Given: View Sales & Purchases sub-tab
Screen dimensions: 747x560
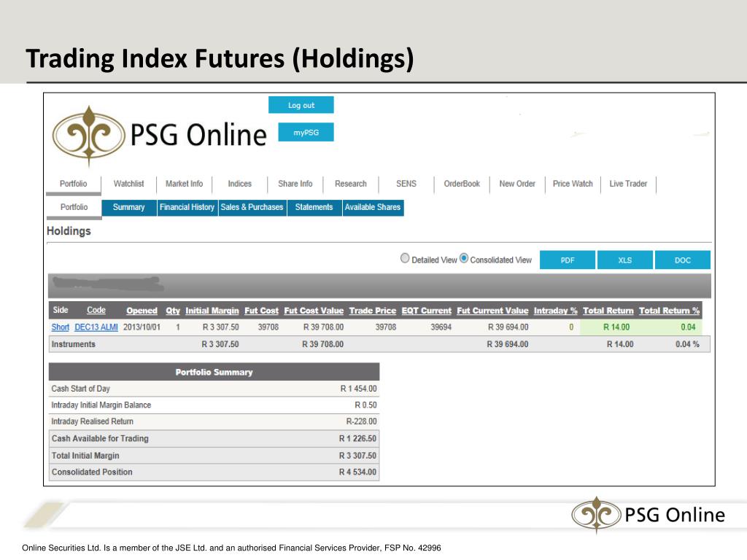Looking at the screenshot, I should [x=252, y=207].
